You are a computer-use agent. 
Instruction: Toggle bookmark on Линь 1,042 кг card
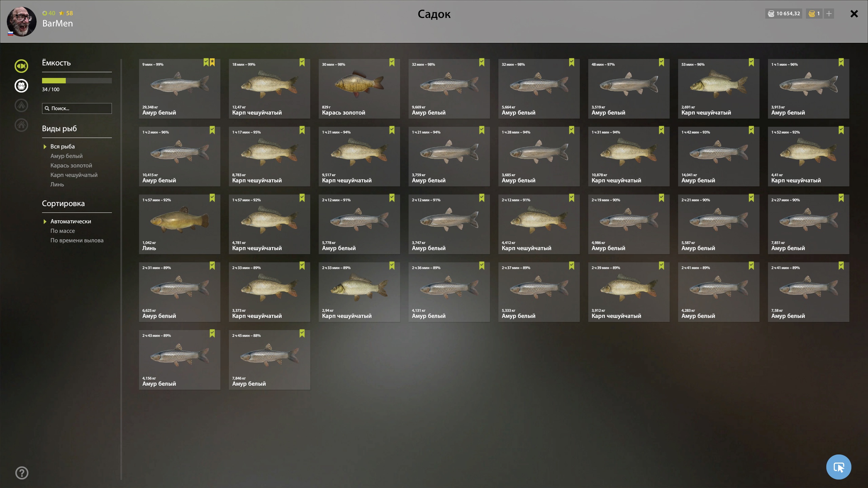click(x=212, y=198)
